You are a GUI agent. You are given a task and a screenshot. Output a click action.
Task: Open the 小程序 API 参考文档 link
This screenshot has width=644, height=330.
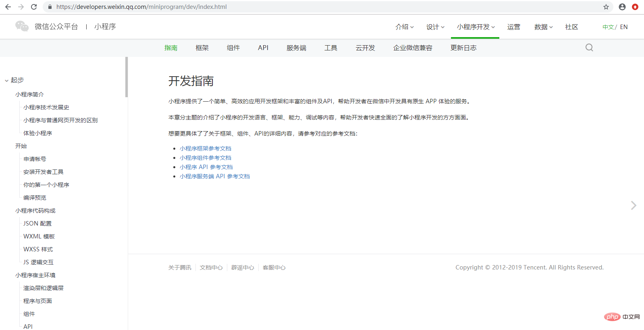click(206, 167)
